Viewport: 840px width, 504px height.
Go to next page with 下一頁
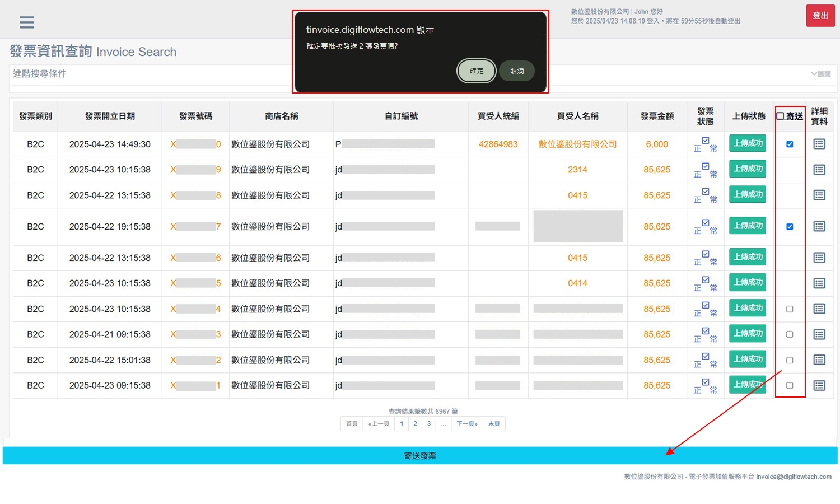pos(466,423)
